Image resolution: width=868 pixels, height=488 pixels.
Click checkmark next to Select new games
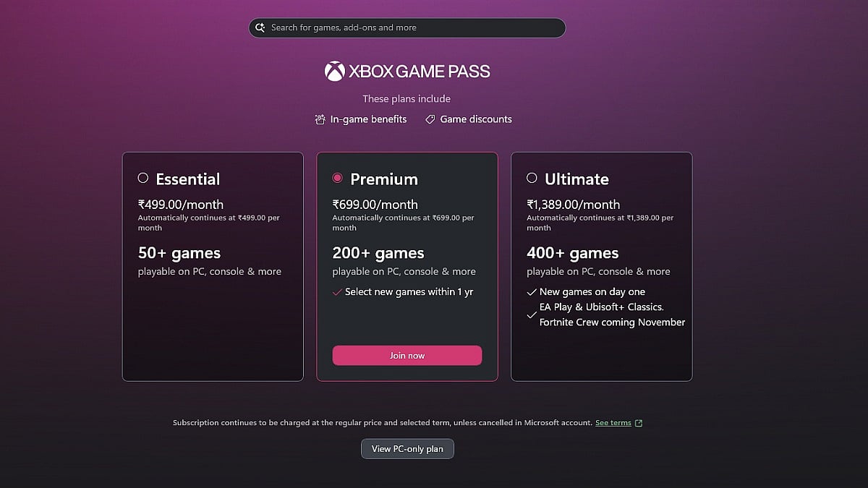tap(337, 292)
